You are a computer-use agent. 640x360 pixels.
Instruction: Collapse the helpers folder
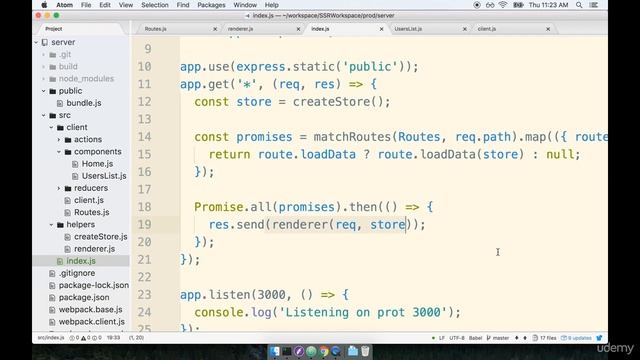51,224
